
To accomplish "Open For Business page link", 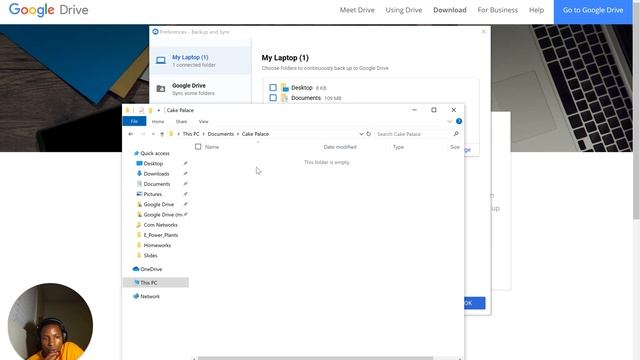I will pyautogui.click(x=498, y=10).
